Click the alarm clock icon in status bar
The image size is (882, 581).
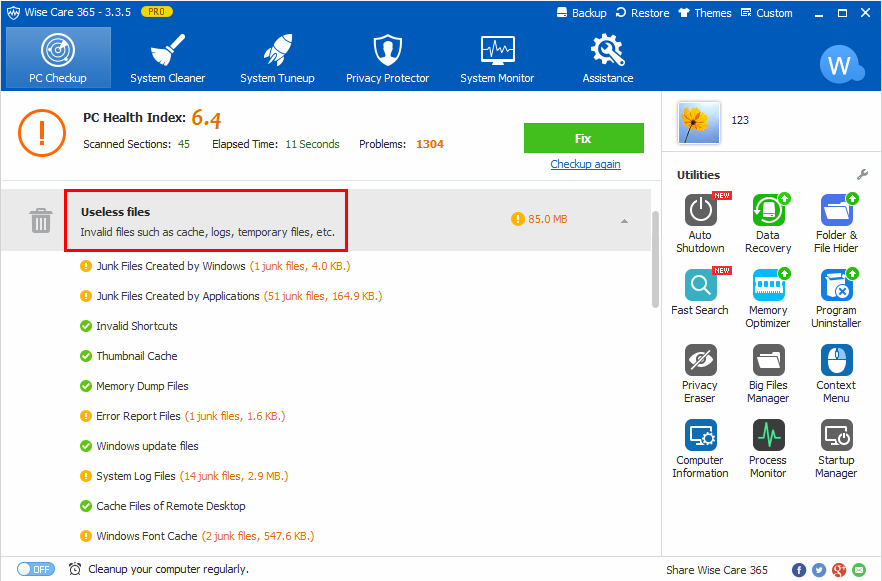coord(75,569)
